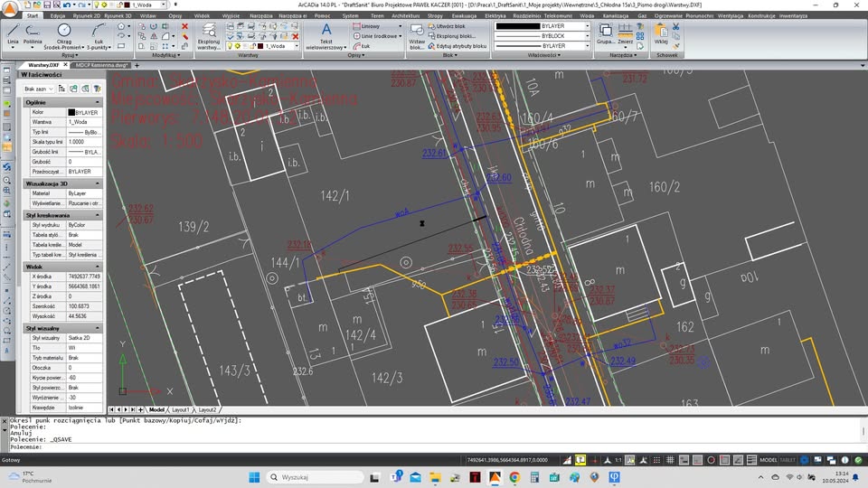Toggle the yellow highlighted snap mode in status bar
The height and width of the screenshot is (488, 868).
point(580,460)
